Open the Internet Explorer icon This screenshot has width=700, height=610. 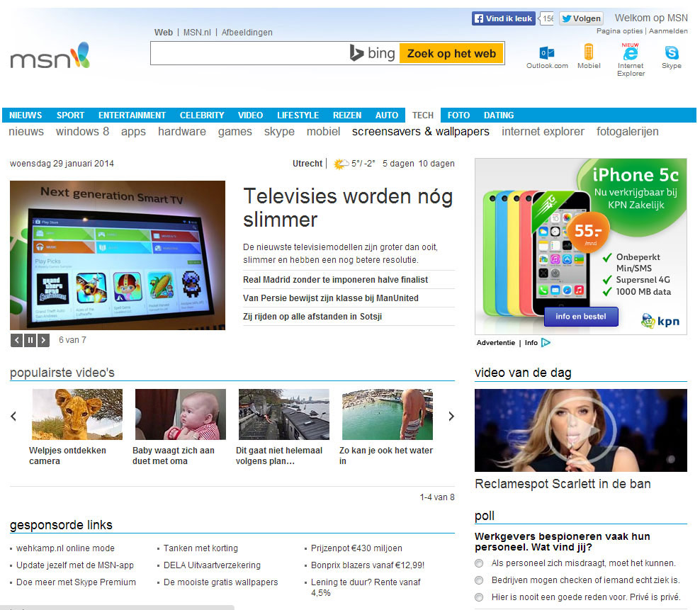[630, 52]
